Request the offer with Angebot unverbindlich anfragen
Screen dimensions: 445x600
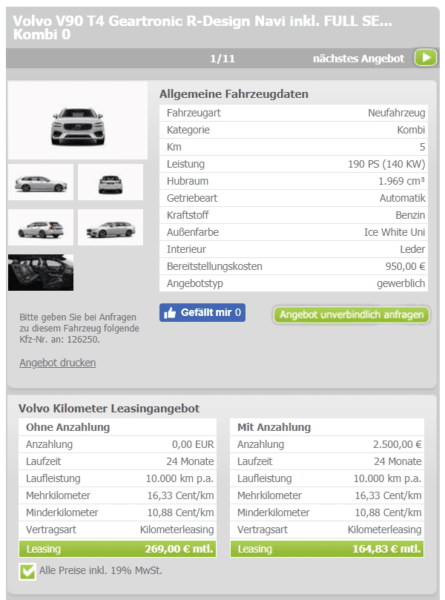pyautogui.click(x=351, y=315)
